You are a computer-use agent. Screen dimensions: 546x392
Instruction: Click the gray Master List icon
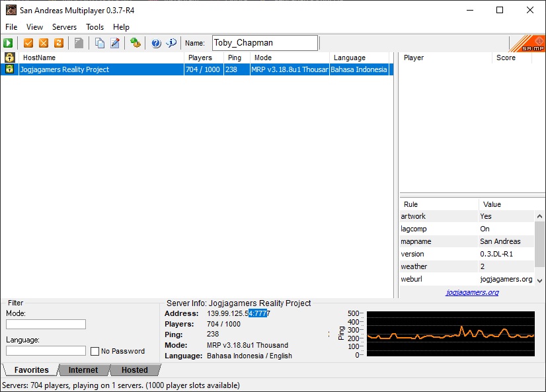(x=79, y=43)
